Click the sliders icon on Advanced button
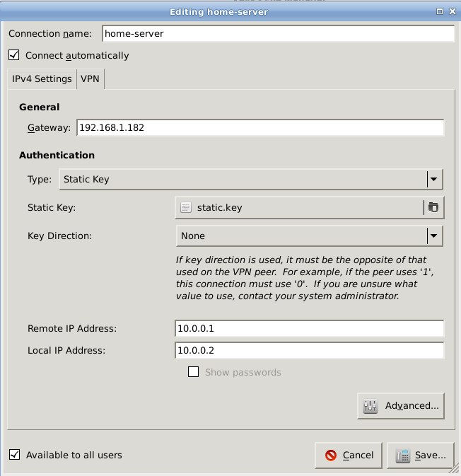 pos(370,406)
